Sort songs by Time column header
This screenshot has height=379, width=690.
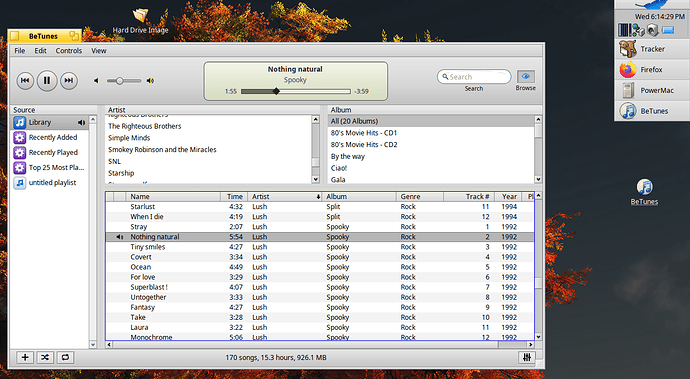pos(234,197)
